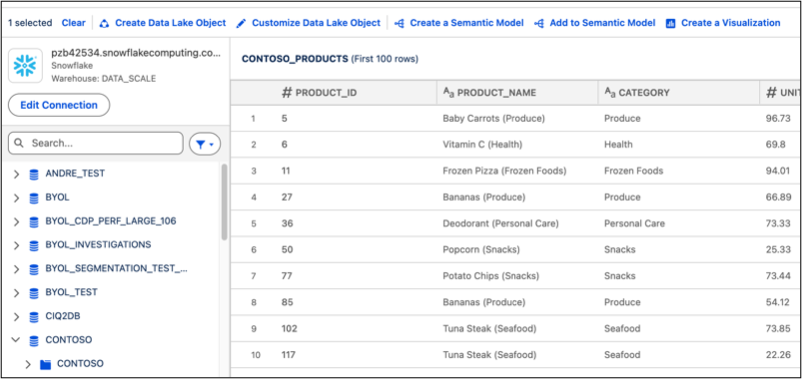Click product ID 117 cell
The width and height of the screenshot is (802, 379).
tap(289, 355)
